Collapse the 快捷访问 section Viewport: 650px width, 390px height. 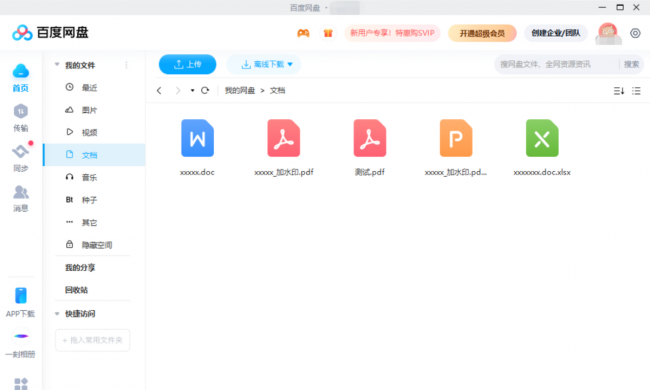tap(57, 314)
